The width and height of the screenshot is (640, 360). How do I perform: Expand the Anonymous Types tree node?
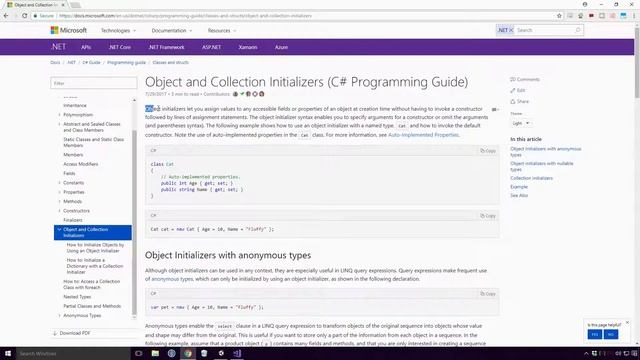60,316
